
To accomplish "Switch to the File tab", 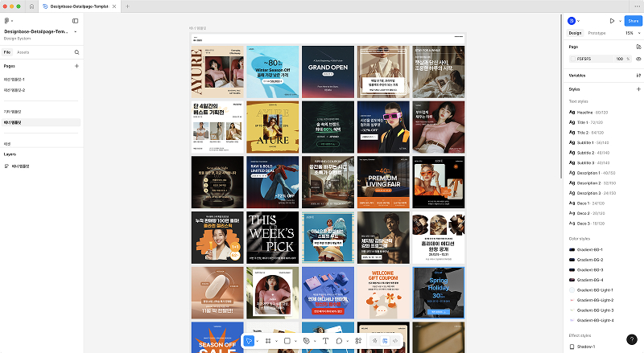I will pyautogui.click(x=7, y=52).
